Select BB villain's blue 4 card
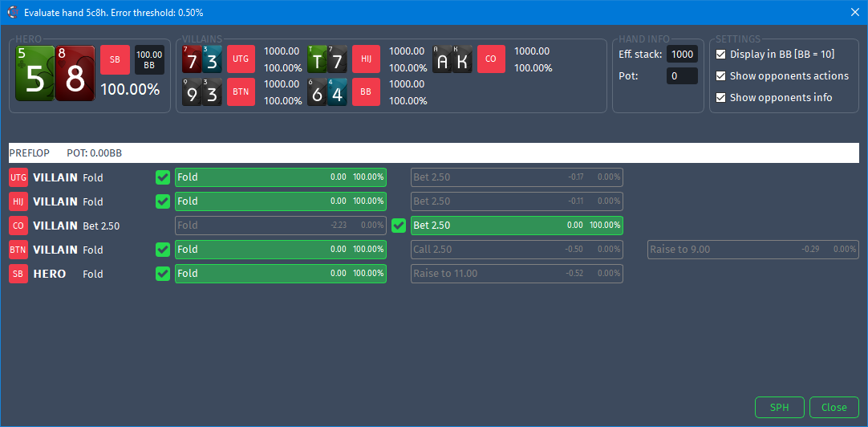 337,92
